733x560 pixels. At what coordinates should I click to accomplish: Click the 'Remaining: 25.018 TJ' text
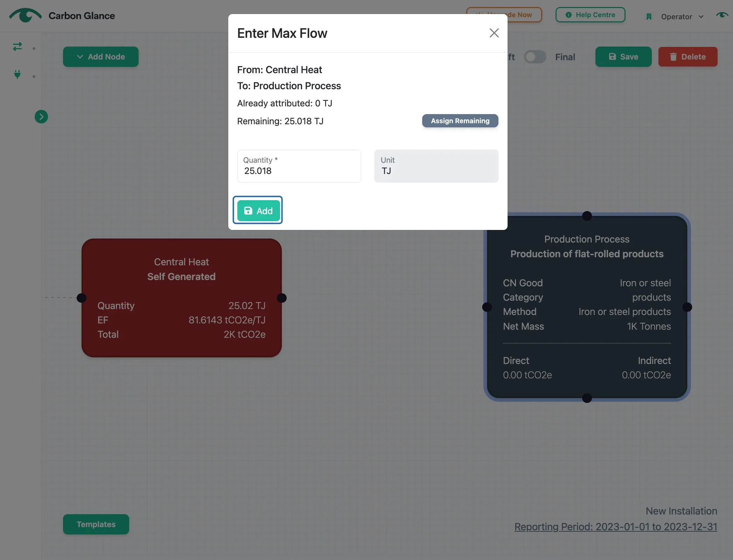280,121
